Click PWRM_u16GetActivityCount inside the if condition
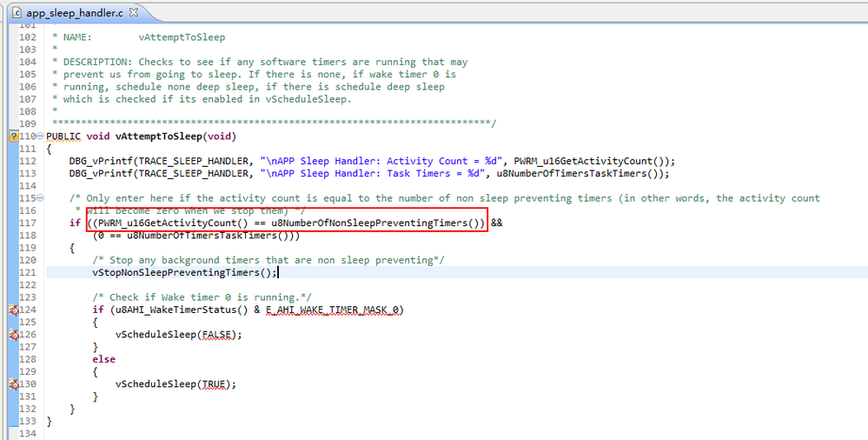868x440 pixels. 168,223
